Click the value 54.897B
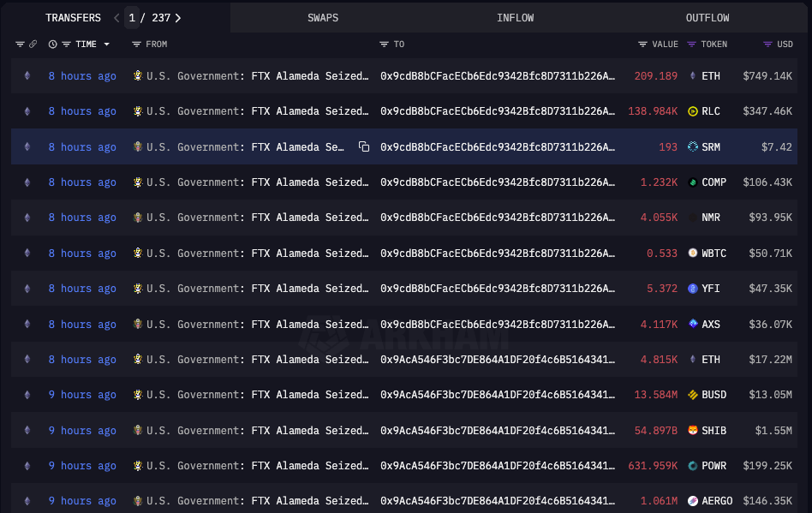This screenshot has height=513, width=812. [655, 430]
